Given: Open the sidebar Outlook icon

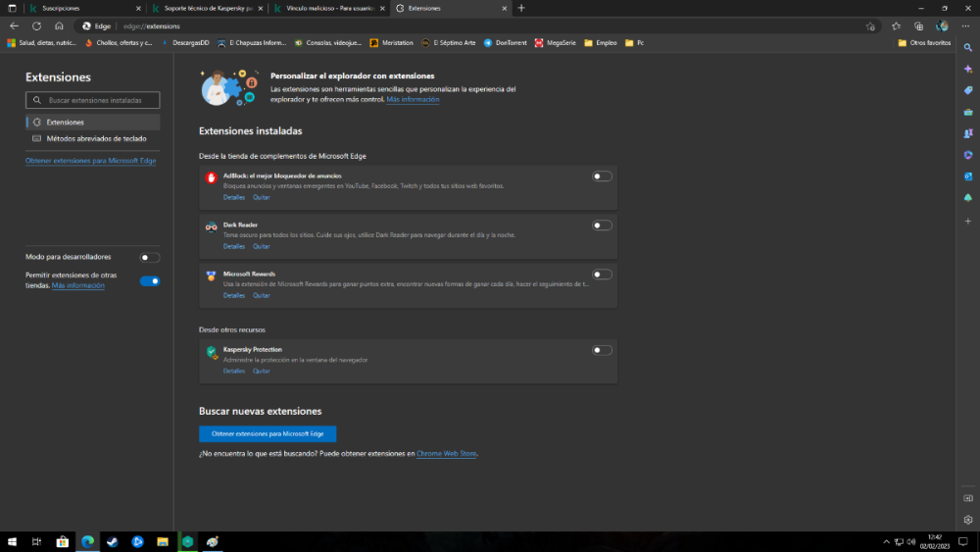Looking at the screenshot, I should (968, 176).
